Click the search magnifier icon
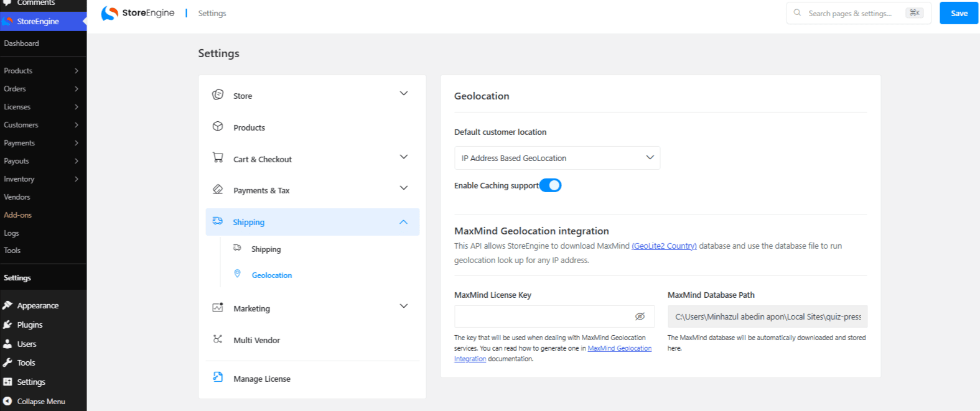Image resolution: width=980 pixels, height=411 pixels. pyautogui.click(x=797, y=12)
